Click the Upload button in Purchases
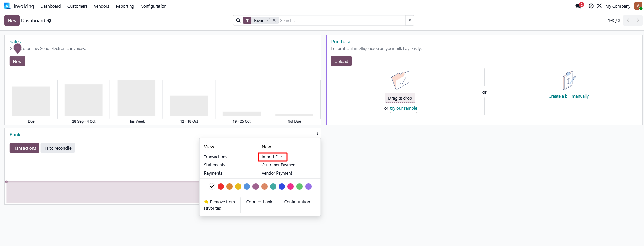Image resolution: width=644 pixels, height=246 pixels. click(341, 61)
